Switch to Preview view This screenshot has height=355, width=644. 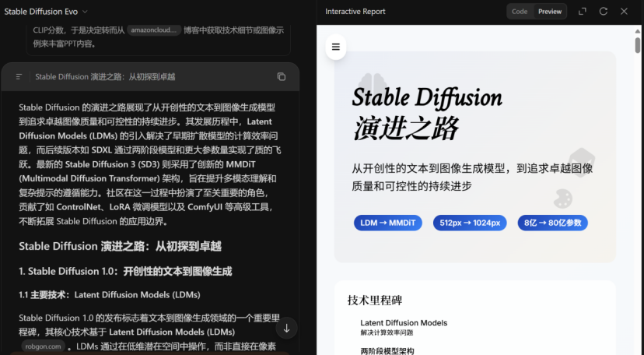pyautogui.click(x=550, y=12)
